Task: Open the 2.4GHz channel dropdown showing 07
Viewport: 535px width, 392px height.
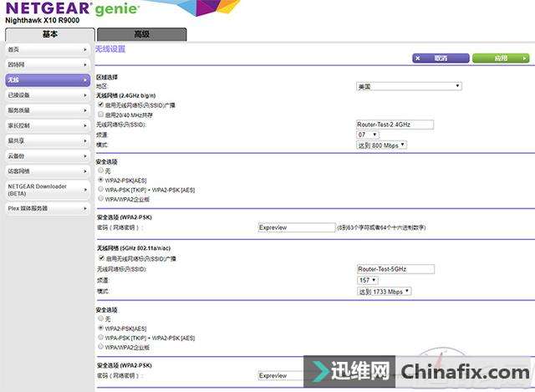Action: [368, 135]
